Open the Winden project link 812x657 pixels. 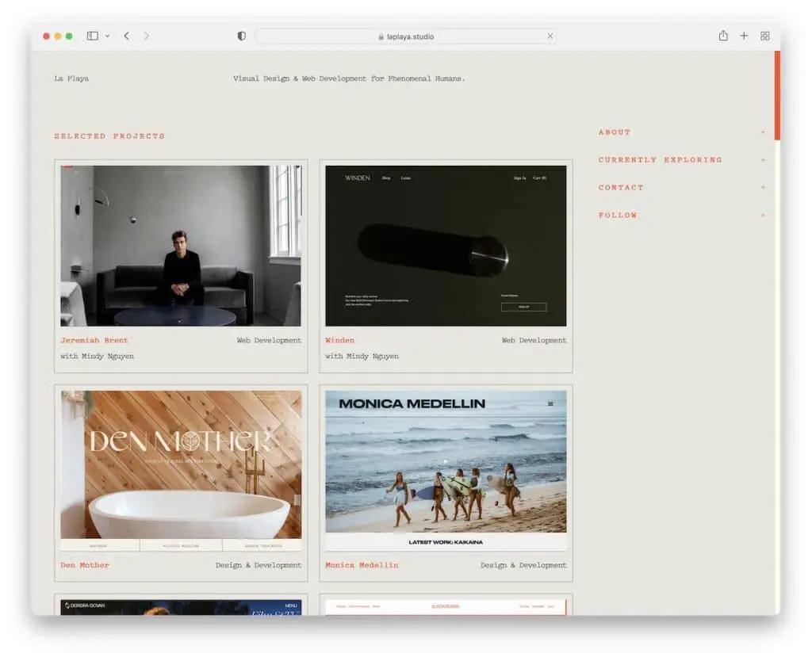(x=339, y=341)
